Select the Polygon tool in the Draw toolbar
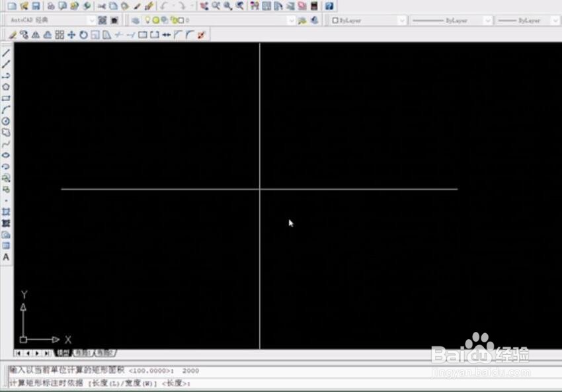The height and width of the screenshot is (392, 562). coord(6,87)
